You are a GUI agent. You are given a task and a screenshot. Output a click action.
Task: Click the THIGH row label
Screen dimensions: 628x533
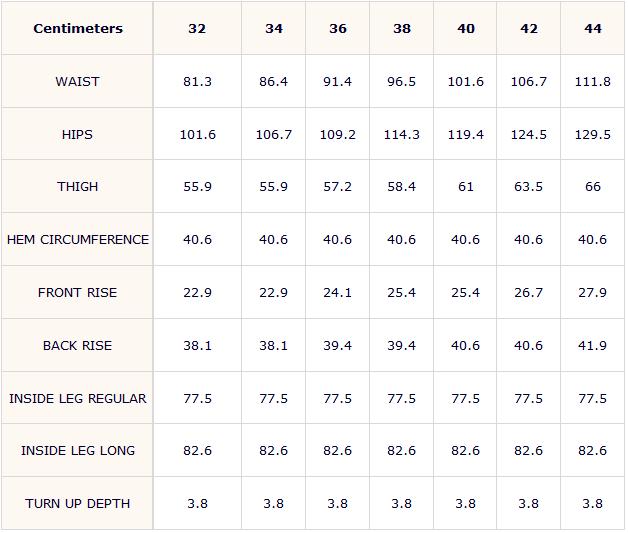[77, 186]
